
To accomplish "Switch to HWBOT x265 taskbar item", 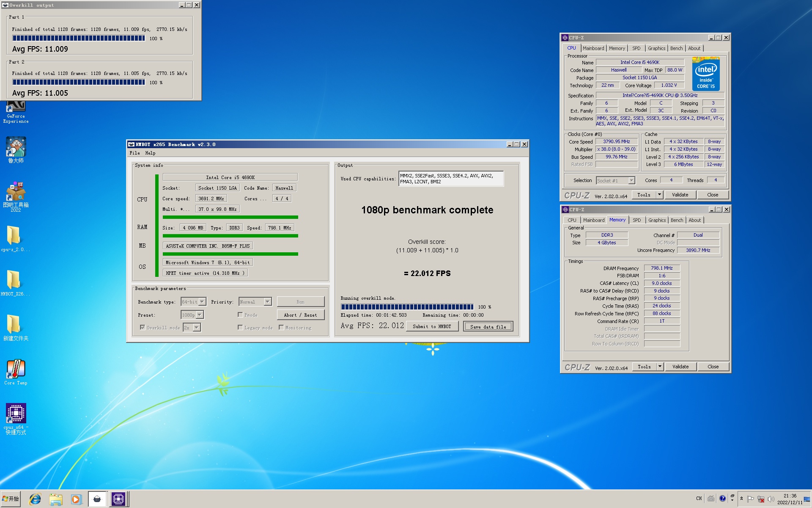I will tap(97, 499).
